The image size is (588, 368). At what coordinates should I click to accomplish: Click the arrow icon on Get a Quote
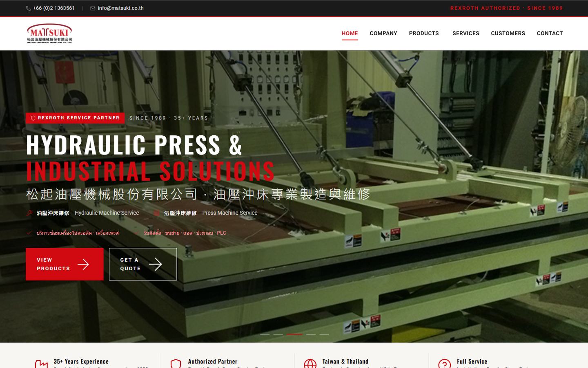click(155, 264)
